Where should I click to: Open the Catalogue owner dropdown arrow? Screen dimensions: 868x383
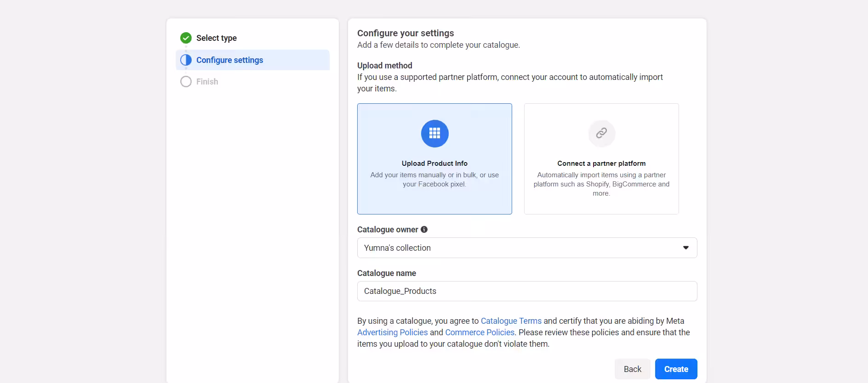click(x=685, y=248)
